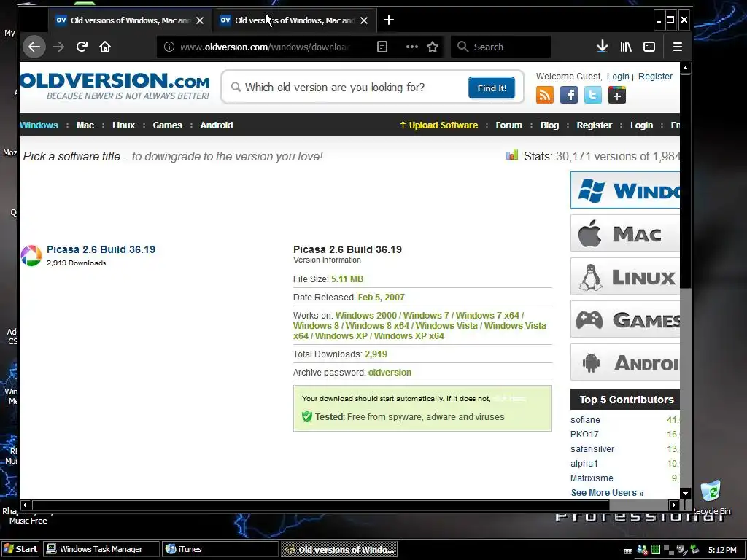Show site information icon in address bar

coord(169,47)
